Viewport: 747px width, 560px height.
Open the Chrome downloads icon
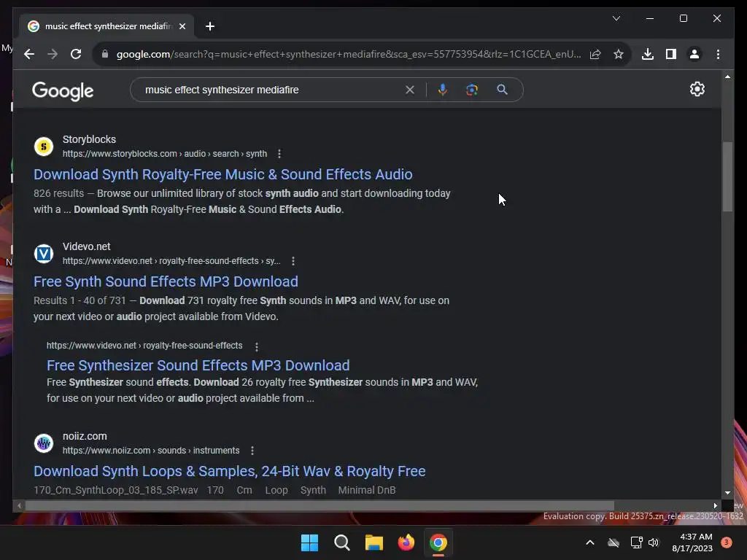648,54
